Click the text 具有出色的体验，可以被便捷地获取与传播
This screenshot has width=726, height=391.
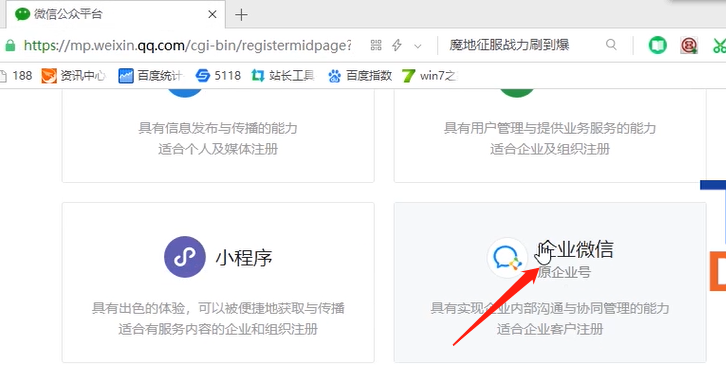[x=218, y=308]
